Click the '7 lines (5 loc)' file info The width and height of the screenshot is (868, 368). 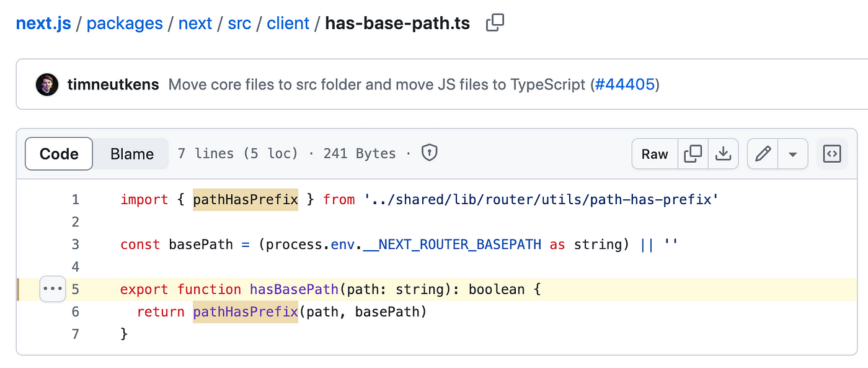pos(238,153)
